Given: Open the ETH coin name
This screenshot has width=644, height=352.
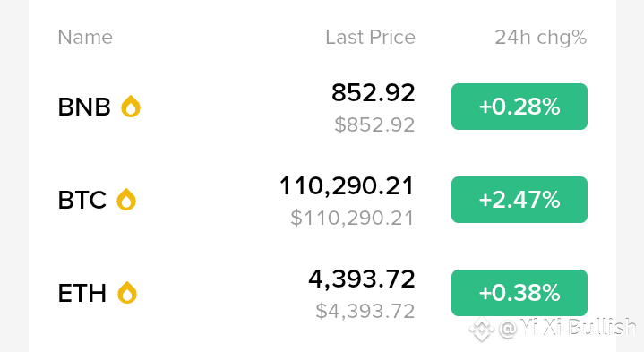Looking at the screenshot, I should [82, 293].
